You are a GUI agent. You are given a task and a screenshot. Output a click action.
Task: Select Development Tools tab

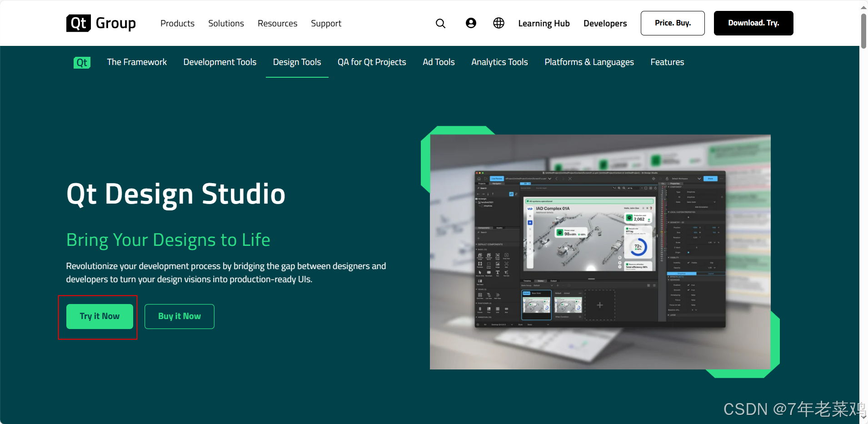click(x=220, y=62)
